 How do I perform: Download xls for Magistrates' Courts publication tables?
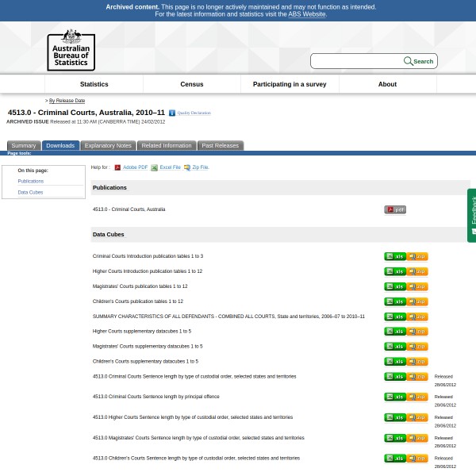coord(394,286)
